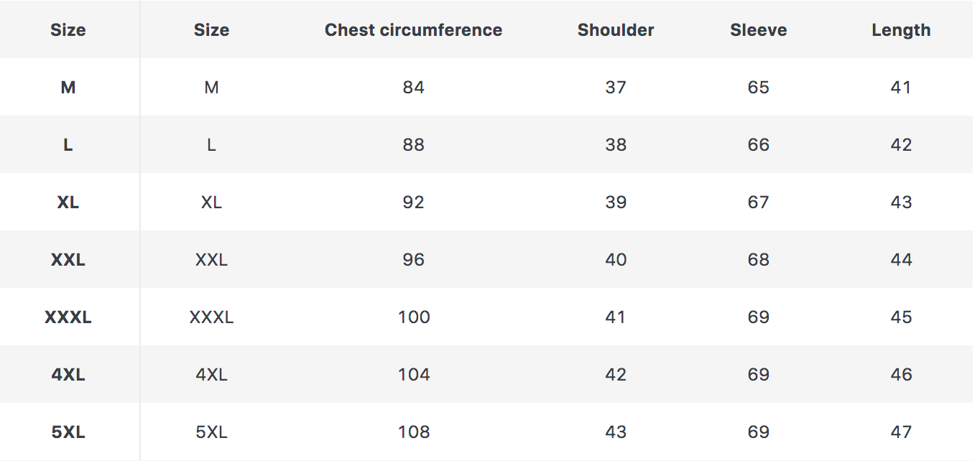
Task: Click shoulder value 40 for size XXL
Action: click(616, 260)
